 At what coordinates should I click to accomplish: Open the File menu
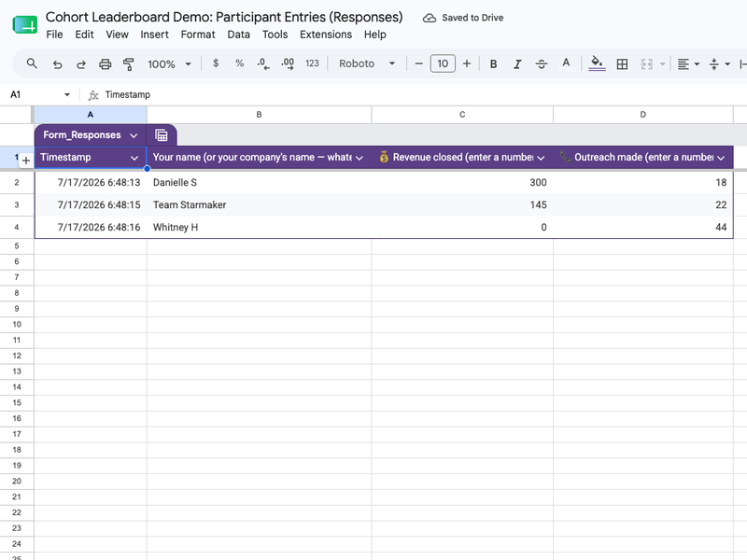[x=54, y=35]
